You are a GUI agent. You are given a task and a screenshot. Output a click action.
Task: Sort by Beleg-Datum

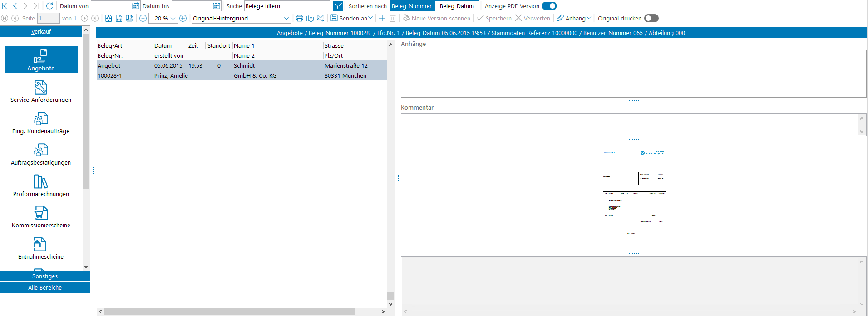(457, 6)
